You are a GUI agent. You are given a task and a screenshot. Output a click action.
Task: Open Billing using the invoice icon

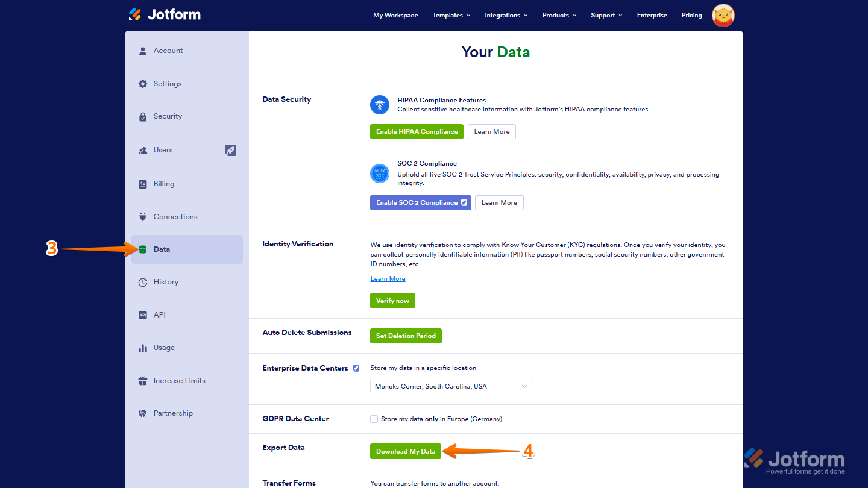[x=143, y=183]
